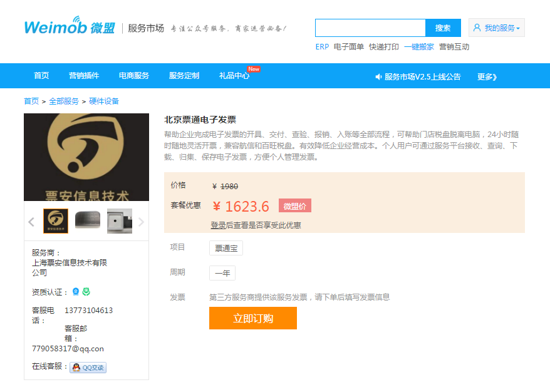The image size is (550, 392).
Task: Click the 营销互动 keyword link
Action: click(x=454, y=46)
